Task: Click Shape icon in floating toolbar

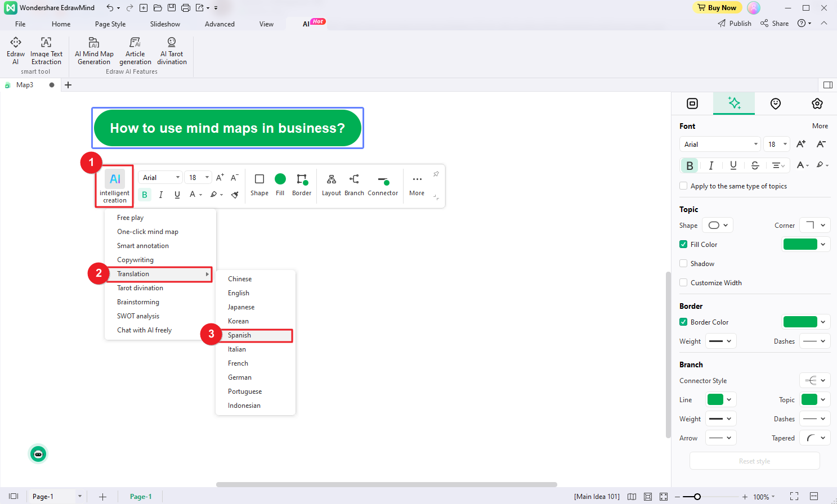Action: click(259, 184)
